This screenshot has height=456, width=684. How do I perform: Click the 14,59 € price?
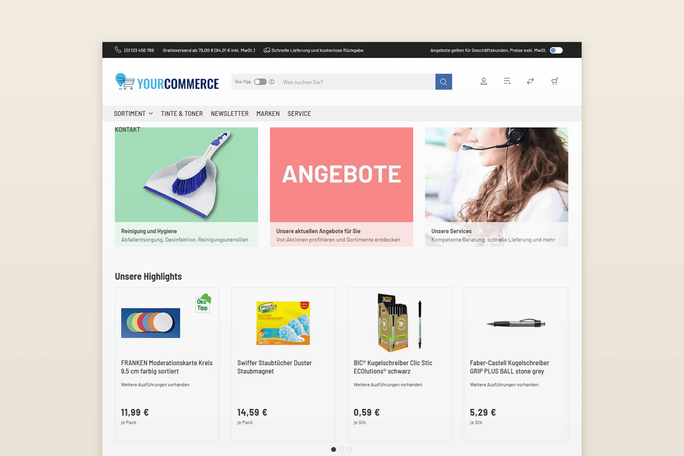[x=252, y=412]
